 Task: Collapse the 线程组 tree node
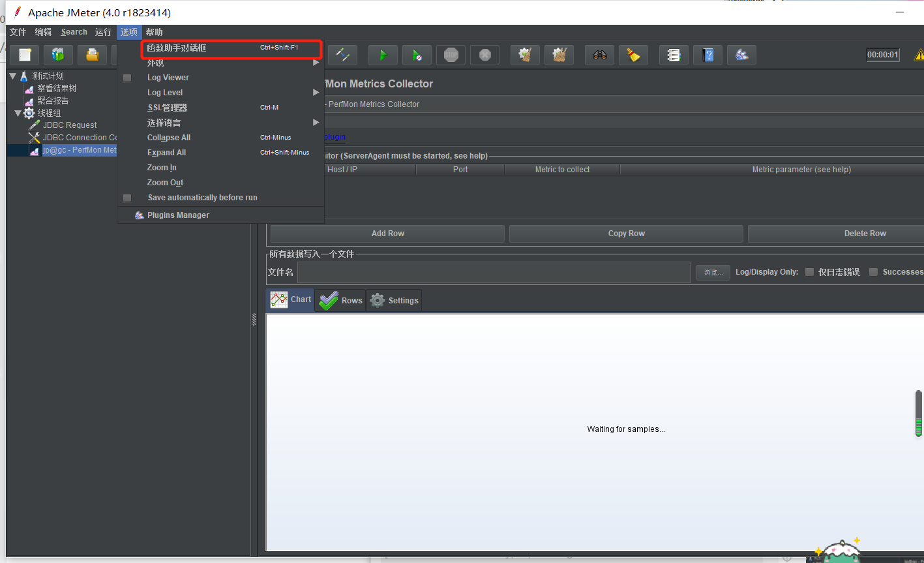pos(18,113)
